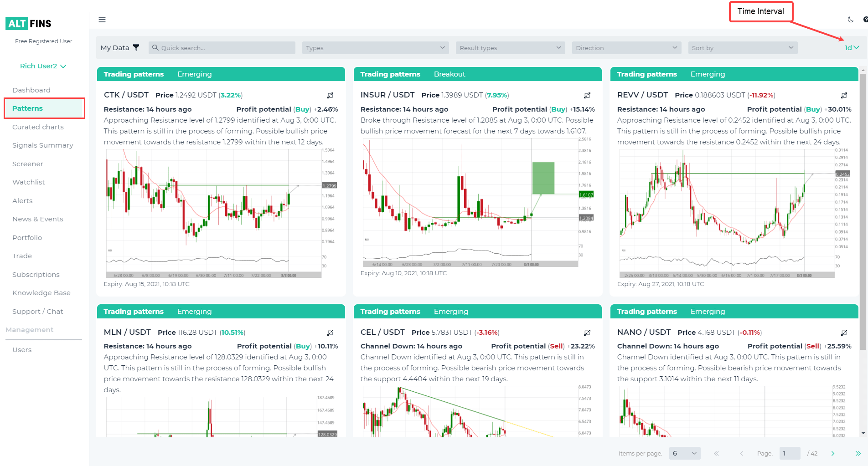The height and width of the screenshot is (466, 868).
Task: Expand the Types dropdown
Action: click(x=375, y=48)
